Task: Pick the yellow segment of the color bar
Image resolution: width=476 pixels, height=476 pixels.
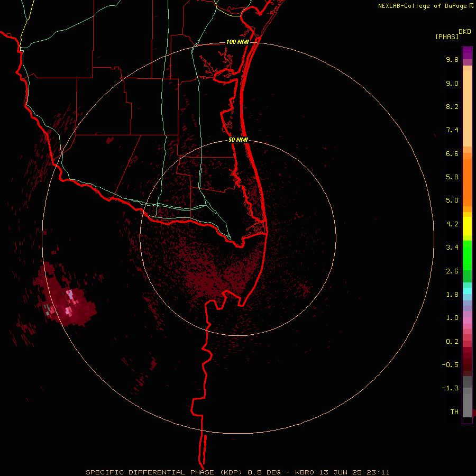Action: (467, 226)
